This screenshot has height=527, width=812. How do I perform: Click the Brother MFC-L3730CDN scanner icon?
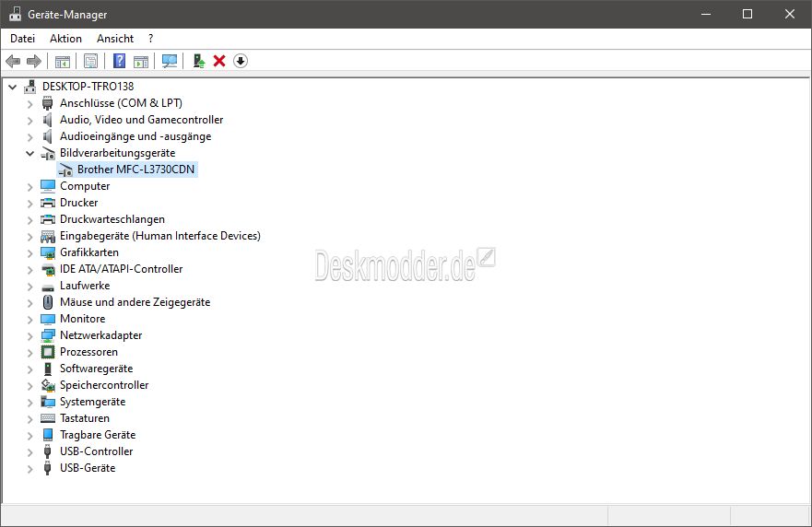[x=65, y=170]
